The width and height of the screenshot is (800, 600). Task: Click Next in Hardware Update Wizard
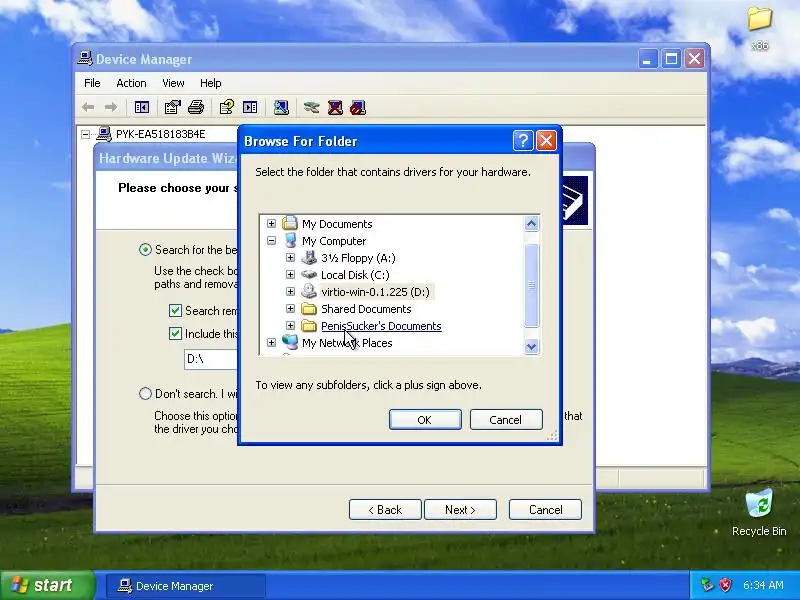460,510
